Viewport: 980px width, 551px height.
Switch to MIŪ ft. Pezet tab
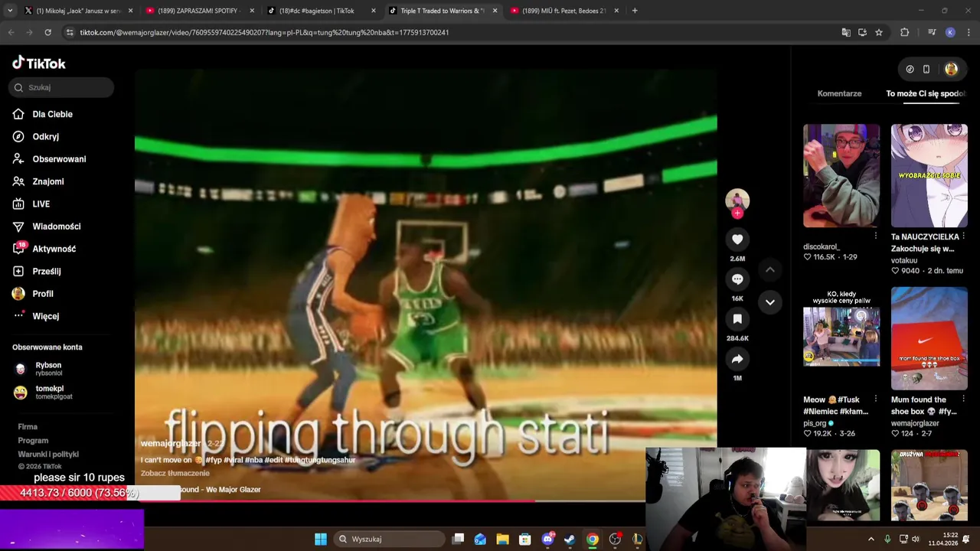coord(565,11)
